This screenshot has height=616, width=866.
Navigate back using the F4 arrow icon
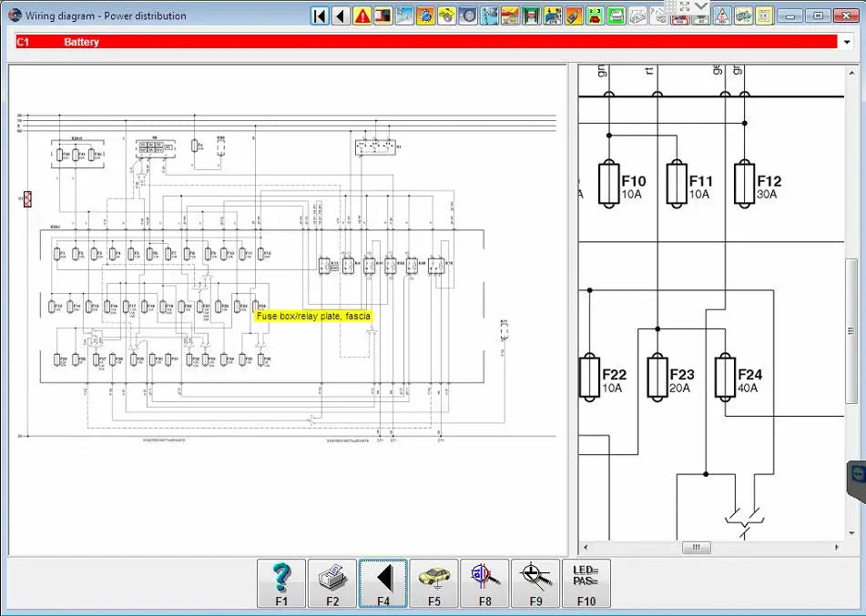pos(383,582)
